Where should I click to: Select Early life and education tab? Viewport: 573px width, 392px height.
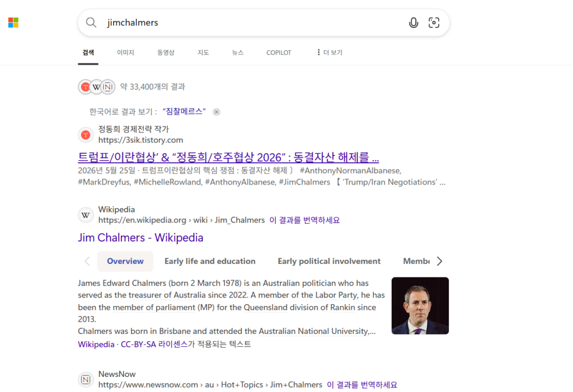pos(210,261)
